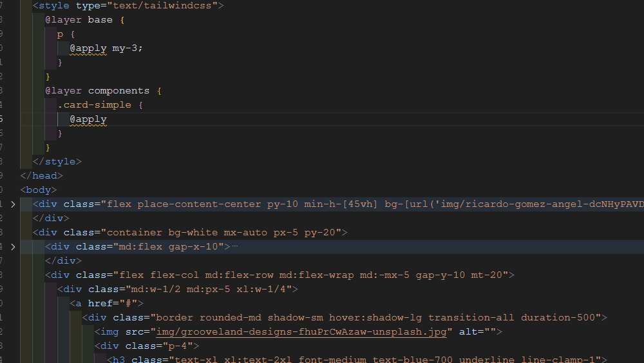Open the grooveland-designs image path link
Screen dimensions: 644x363
pos(301,332)
